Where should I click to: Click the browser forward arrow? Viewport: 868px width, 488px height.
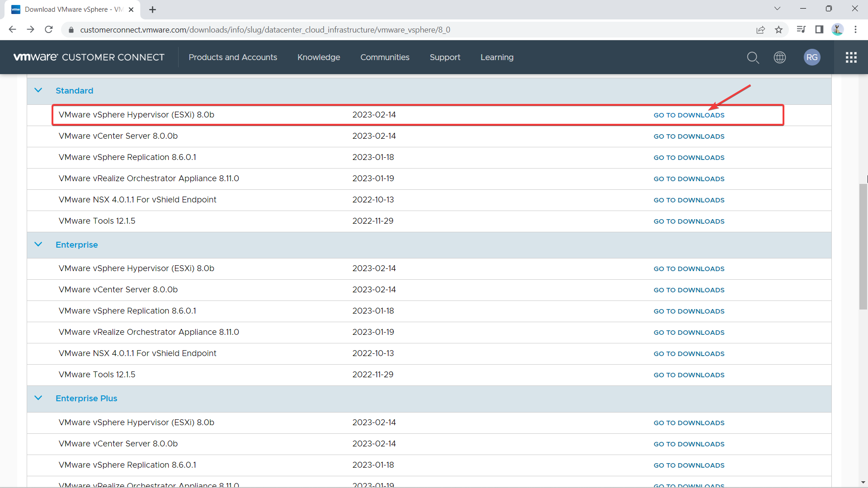point(30,29)
